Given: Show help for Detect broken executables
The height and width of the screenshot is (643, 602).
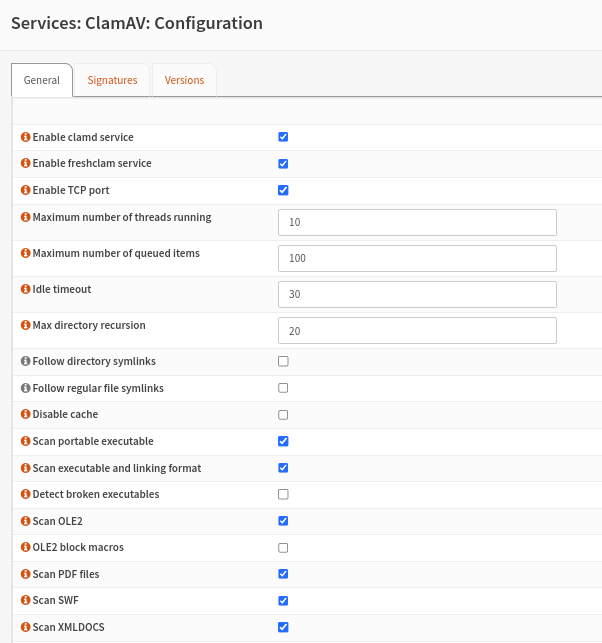Looking at the screenshot, I should (x=26, y=494).
